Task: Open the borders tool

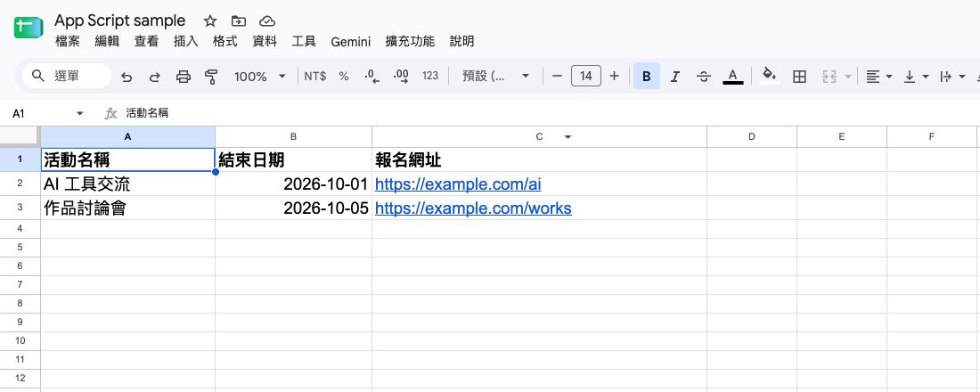Action: 799,77
